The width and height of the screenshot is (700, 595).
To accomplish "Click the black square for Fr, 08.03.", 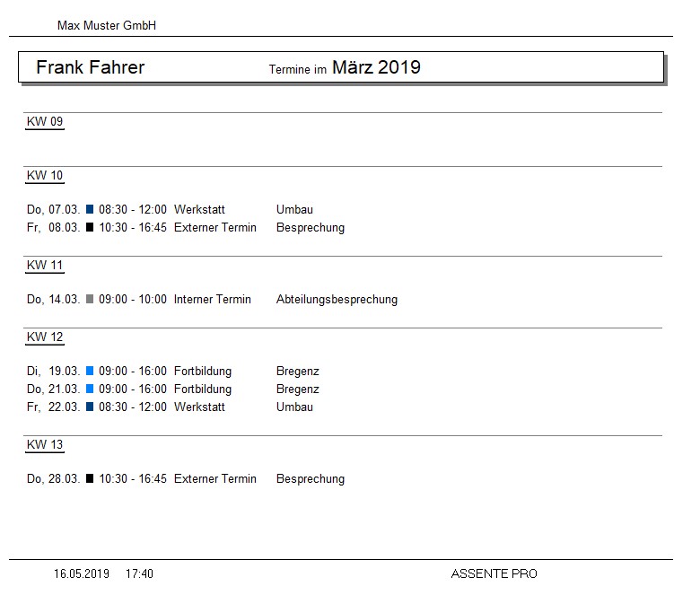I will tap(90, 227).
